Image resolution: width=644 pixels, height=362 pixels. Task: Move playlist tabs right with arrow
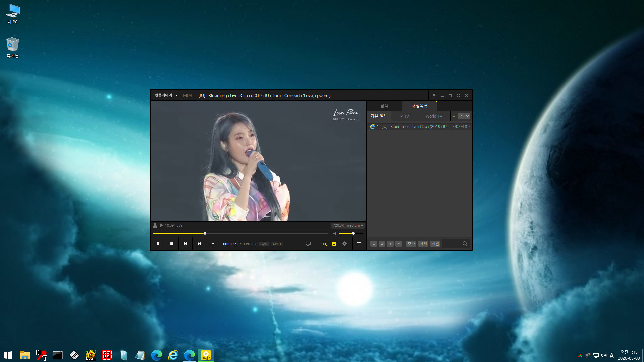[461, 116]
